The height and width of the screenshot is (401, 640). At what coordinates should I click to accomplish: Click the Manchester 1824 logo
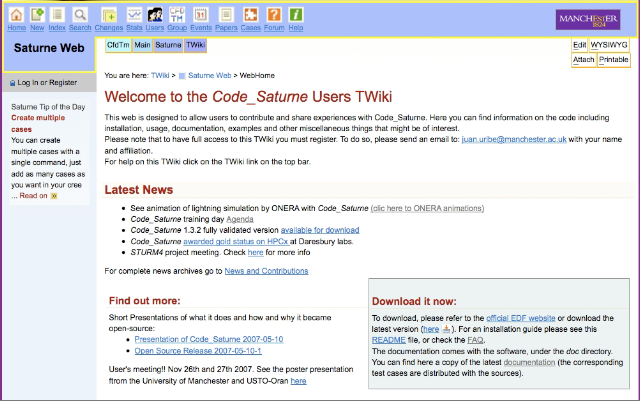coord(588,20)
